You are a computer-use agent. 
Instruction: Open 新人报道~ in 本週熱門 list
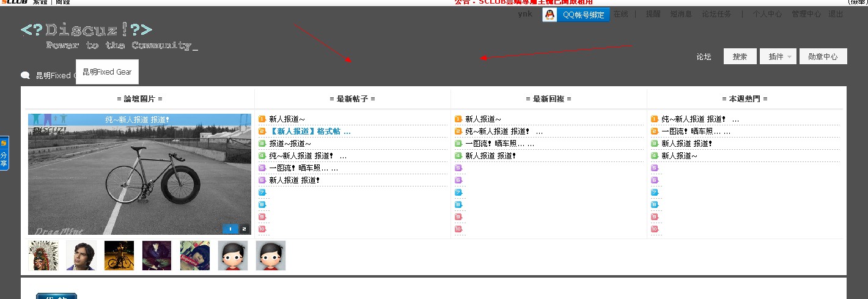(x=679, y=156)
